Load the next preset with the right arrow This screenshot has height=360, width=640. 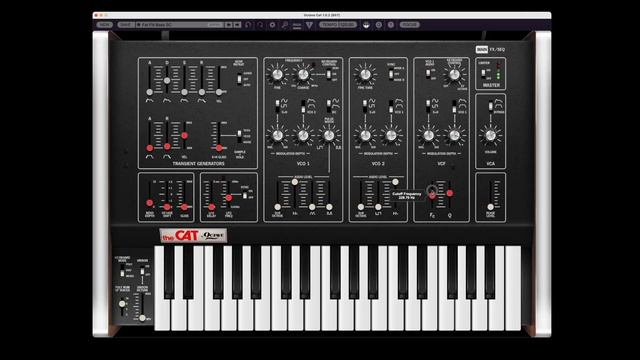click(237, 25)
